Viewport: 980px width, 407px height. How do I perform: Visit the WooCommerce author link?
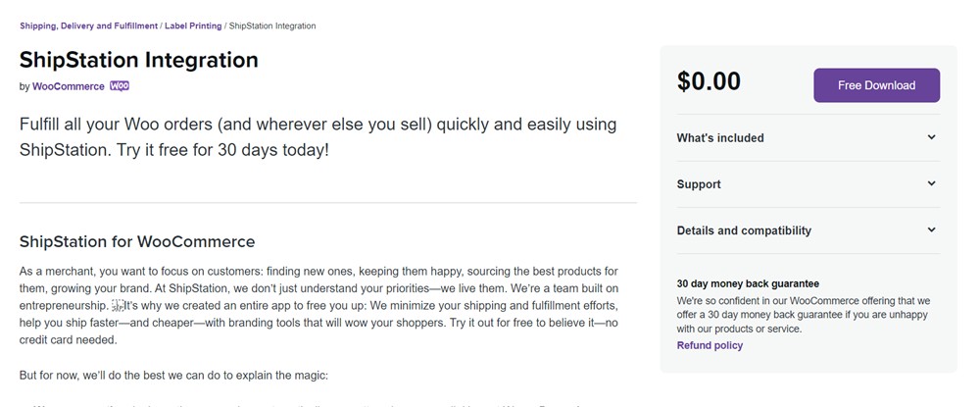pos(68,86)
